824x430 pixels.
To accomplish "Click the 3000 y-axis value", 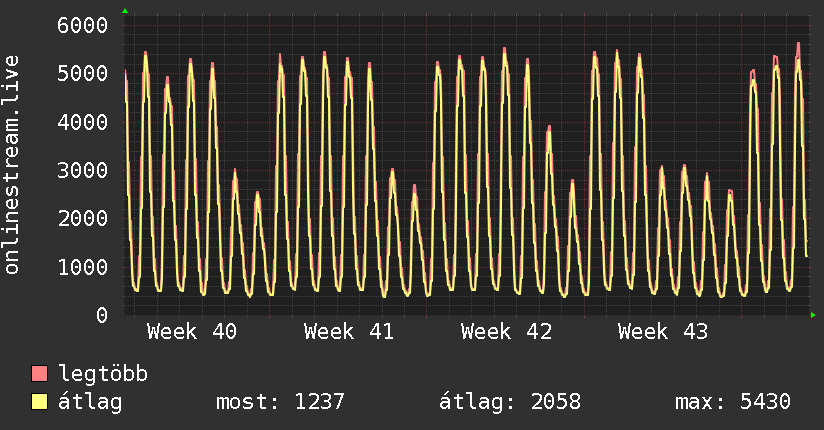I will coord(83,170).
